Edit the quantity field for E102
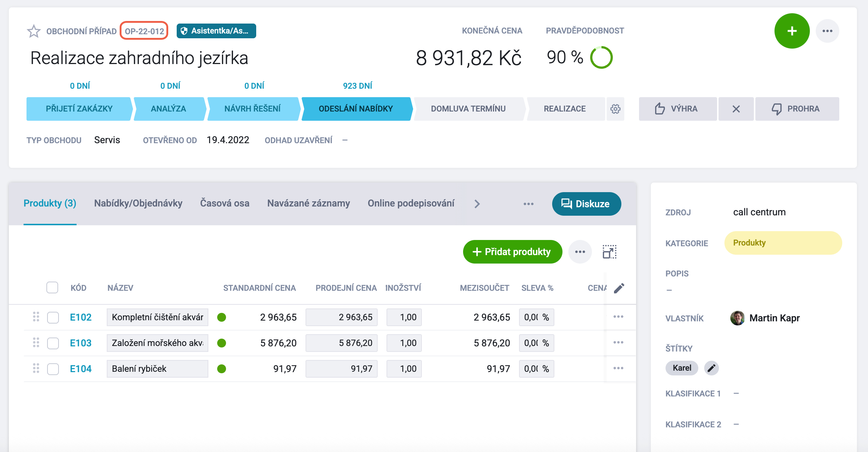 tap(404, 317)
